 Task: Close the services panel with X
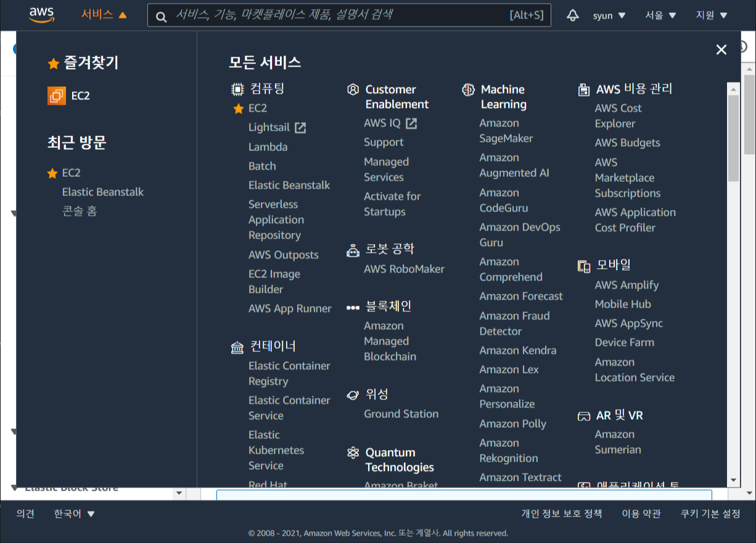point(721,50)
